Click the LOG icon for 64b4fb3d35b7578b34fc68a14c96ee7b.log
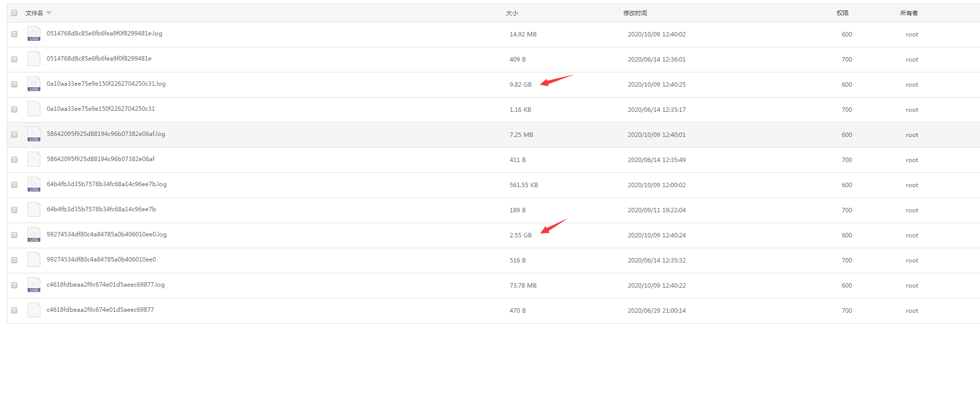The height and width of the screenshot is (394, 980). [34, 185]
